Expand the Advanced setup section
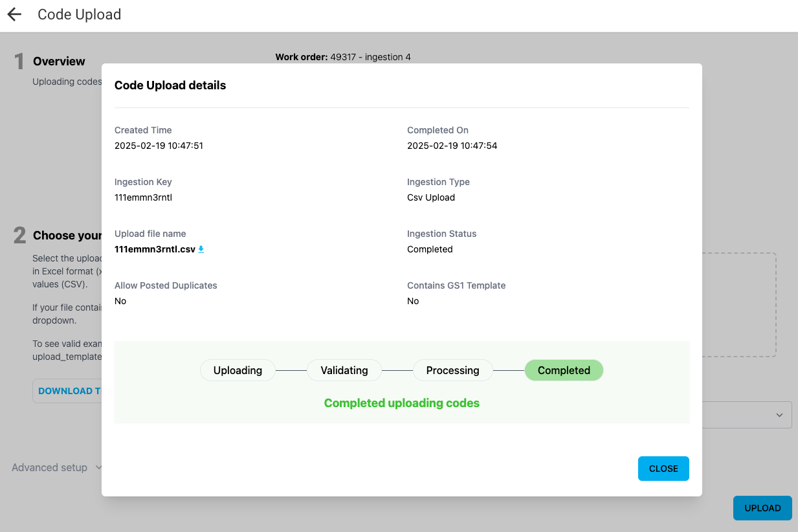The width and height of the screenshot is (798, 532). tap(57, 467)
